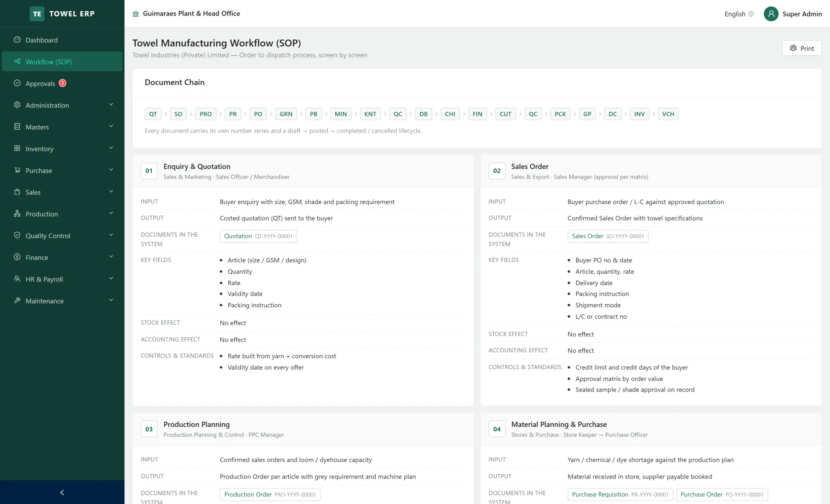The height and width of the screenshot is (504, 830).
Task: Open Purchase Requisition PR-YYYY-00001 tag
Action: [x=620, y=494]
